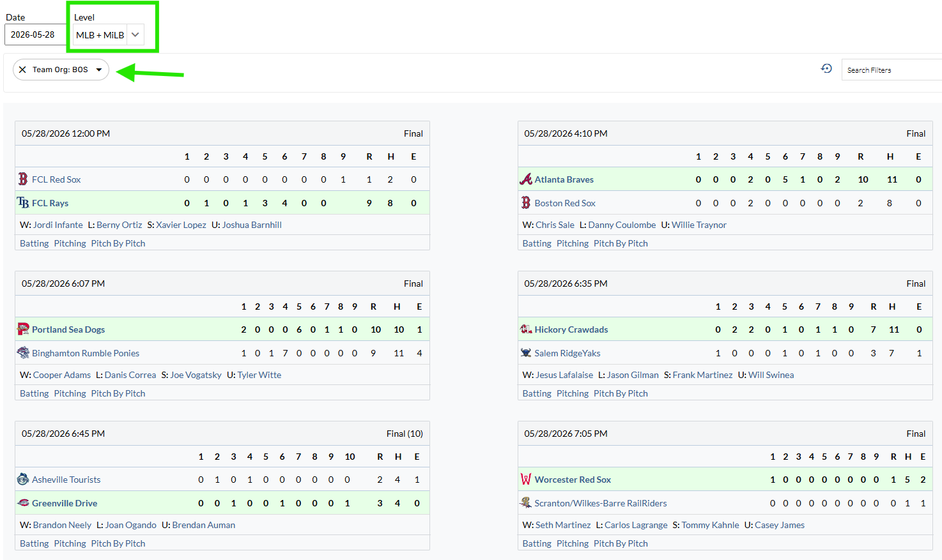Open Salem RidgeYaks team link
942x560 pixels.
tap(568, 353)
